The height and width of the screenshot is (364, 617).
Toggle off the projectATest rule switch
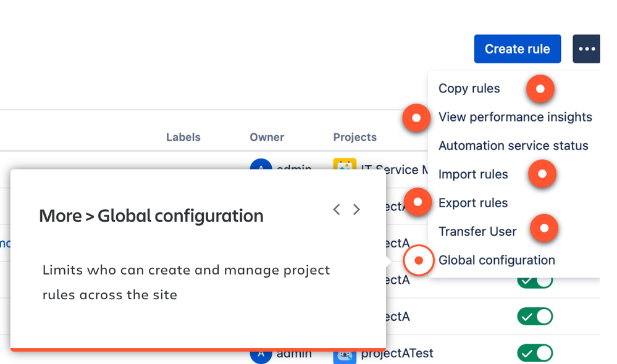click(x=535, y=353)
